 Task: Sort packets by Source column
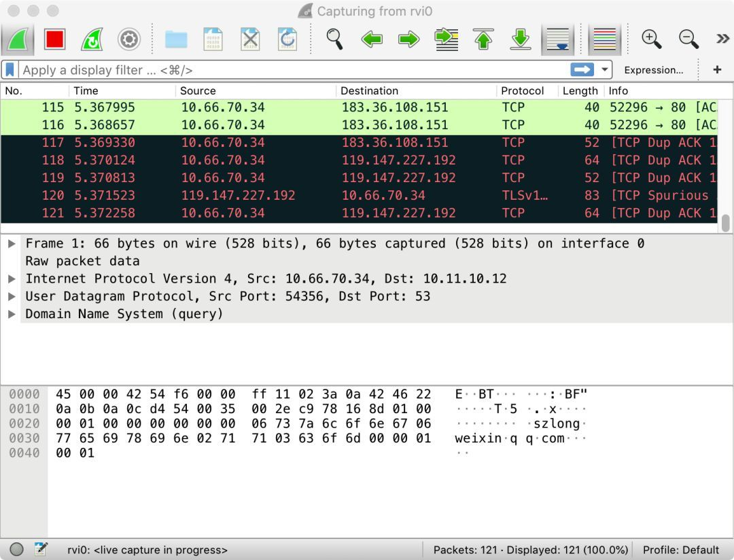click(x=256, y=91)
